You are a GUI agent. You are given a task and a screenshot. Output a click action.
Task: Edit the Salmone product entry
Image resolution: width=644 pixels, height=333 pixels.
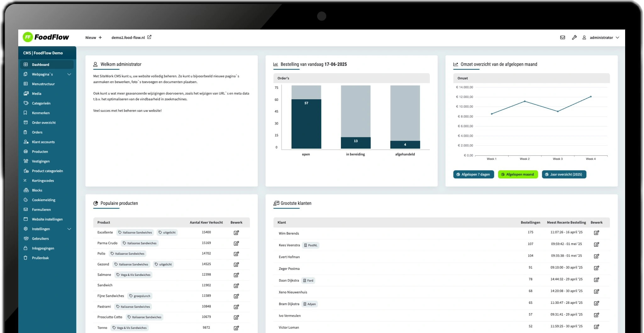(x=236, y=275)
